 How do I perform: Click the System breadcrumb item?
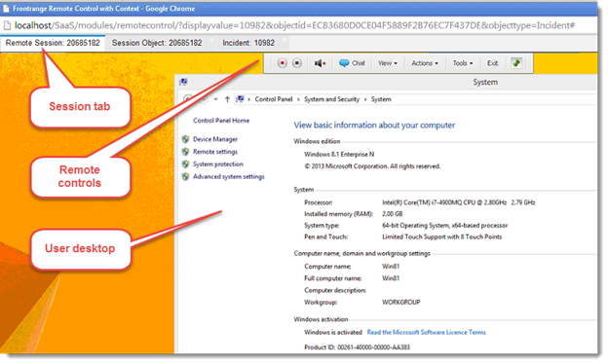pos(381,99)
